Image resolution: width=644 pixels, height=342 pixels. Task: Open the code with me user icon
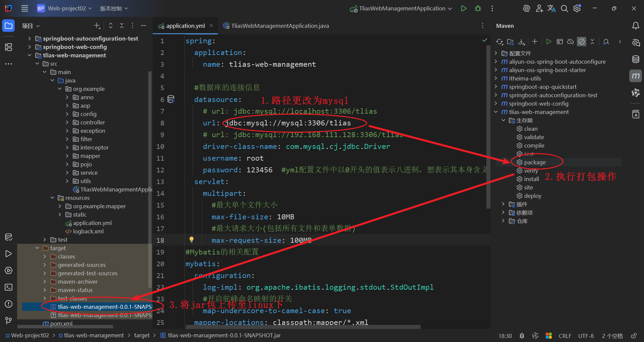tap(539, 8)
